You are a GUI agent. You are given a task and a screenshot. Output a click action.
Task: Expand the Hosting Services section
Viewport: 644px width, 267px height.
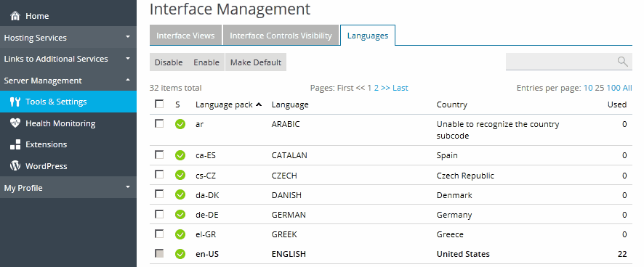[x=68, y=37]
